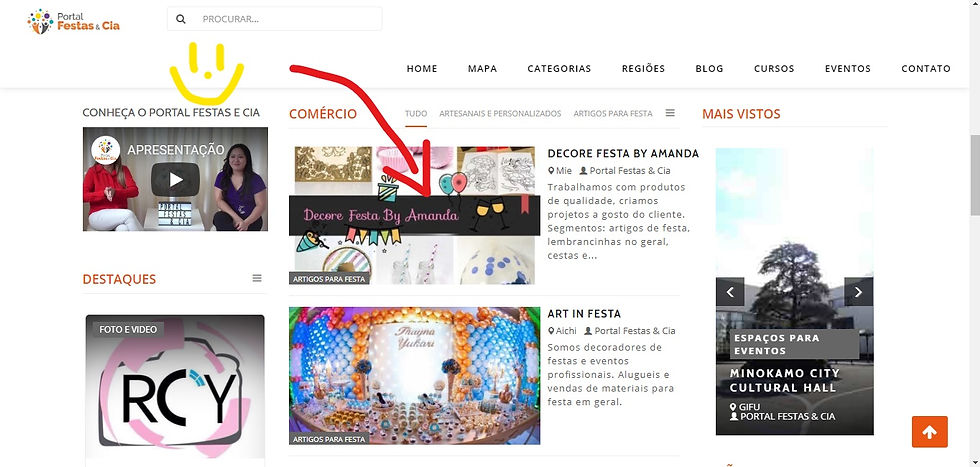The width and height of the screenshot is (980, 467).
Task: Select the TUDO tab in Comércio
Action: click(x=416, y=114)
